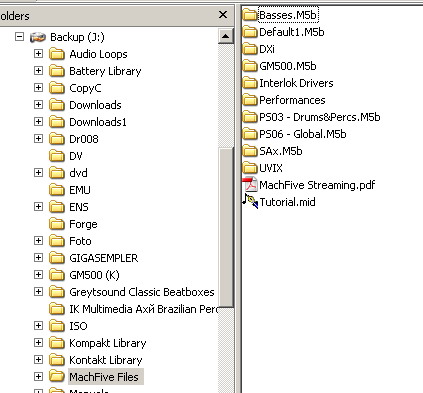Click the Audio Loops folder icon

coord(57,54)
